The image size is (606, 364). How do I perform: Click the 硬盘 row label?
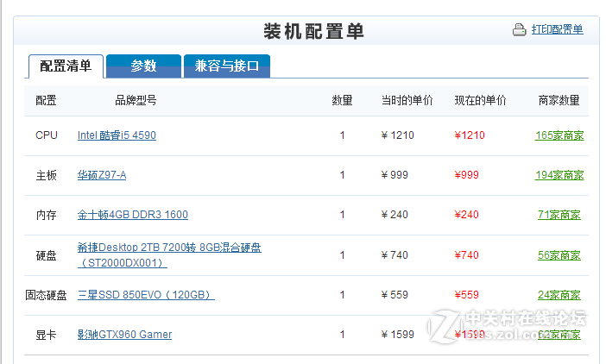point(46,255)
